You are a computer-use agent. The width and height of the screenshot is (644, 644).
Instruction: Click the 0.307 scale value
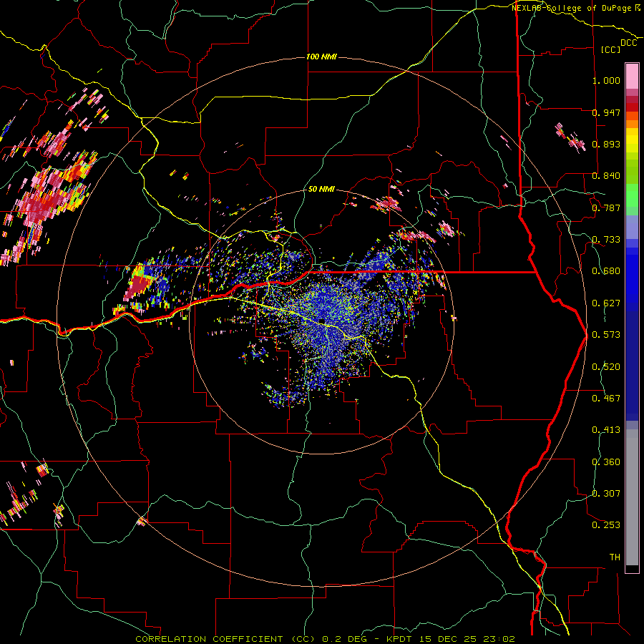606,494
